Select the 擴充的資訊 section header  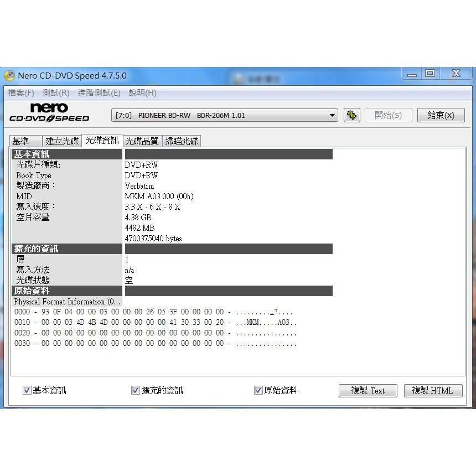pyautogui.click(x=67, y=249)
